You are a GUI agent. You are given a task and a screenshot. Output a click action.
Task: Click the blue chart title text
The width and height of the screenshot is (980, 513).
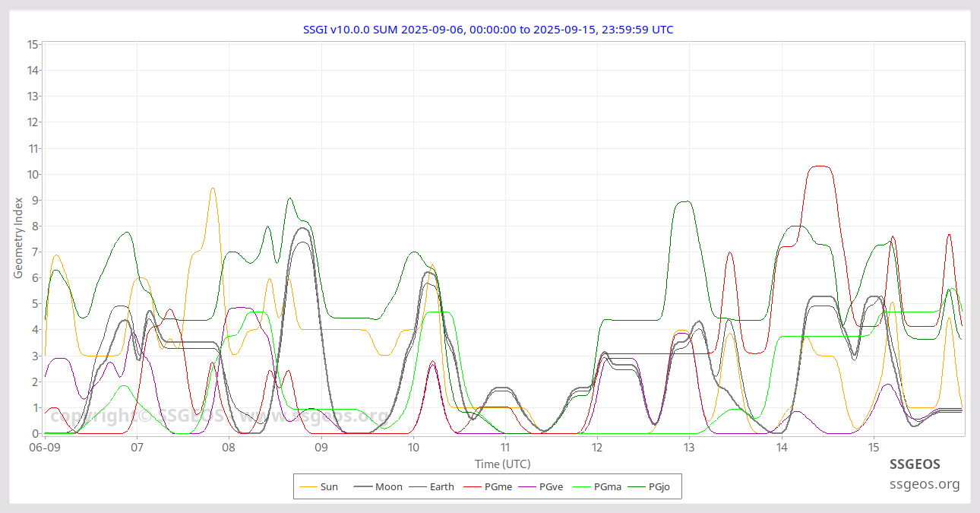tap(488, 30)
